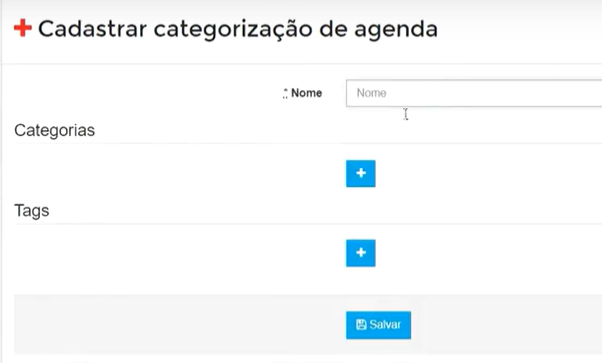Click the red plus icon beside the title
602x363 pixels.
pyautogui.click(x=23, y=28)
